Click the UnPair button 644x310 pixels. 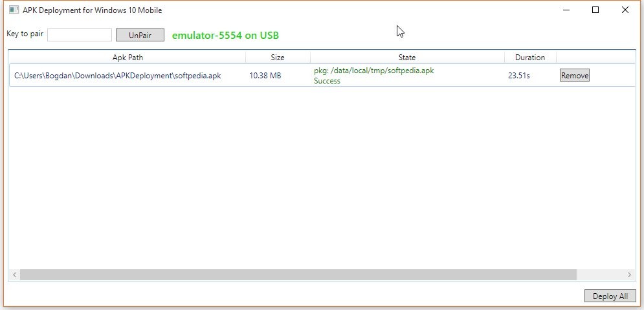pyautogui.click(x=140, y=35)
